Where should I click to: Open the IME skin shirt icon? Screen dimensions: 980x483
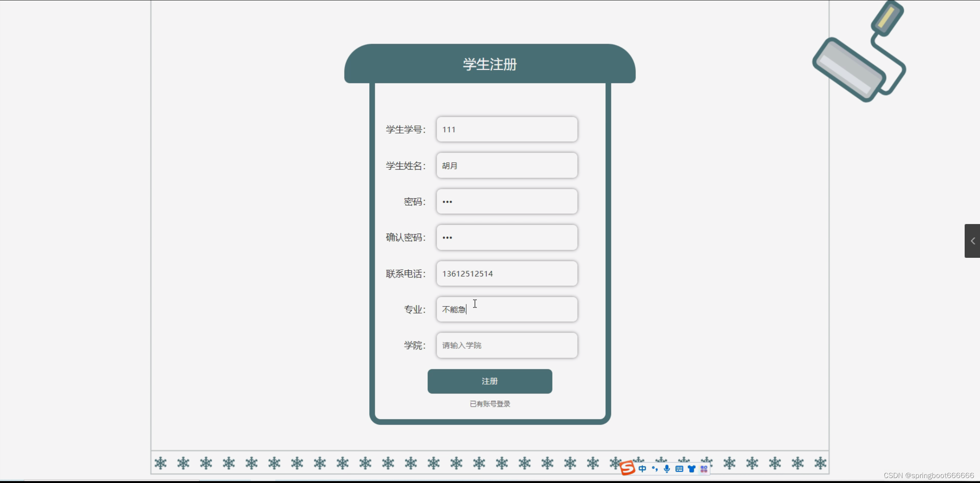[692, 469]
